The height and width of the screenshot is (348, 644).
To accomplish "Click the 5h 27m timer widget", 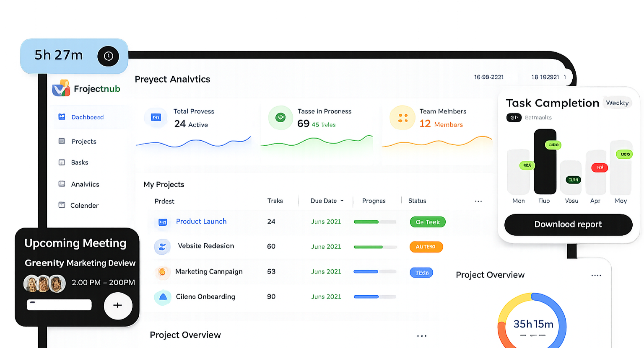I will pos(74,56).
